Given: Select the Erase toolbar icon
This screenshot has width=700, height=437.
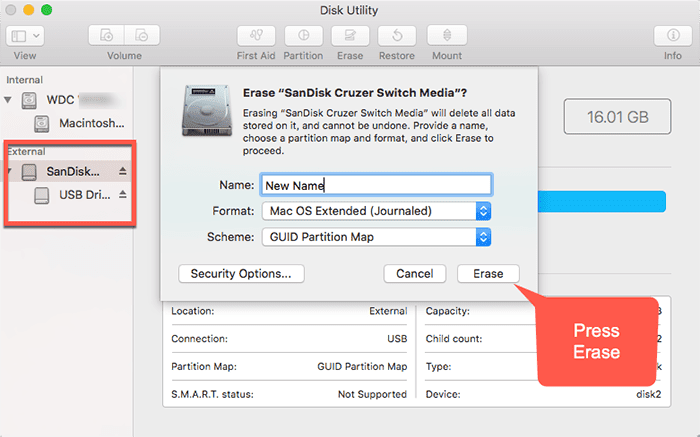Looking at the screenshot, I should click(x=349, y=36).
